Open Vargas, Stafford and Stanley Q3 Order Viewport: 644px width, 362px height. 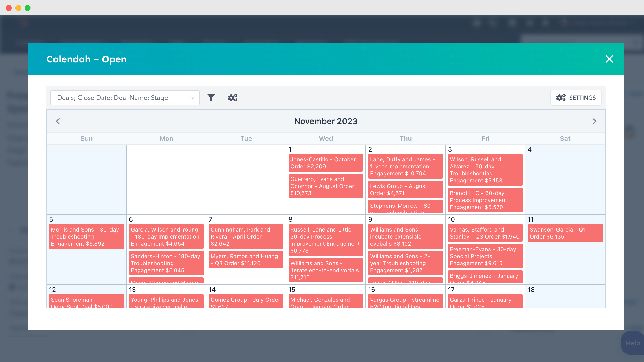(x=485, y=233)
